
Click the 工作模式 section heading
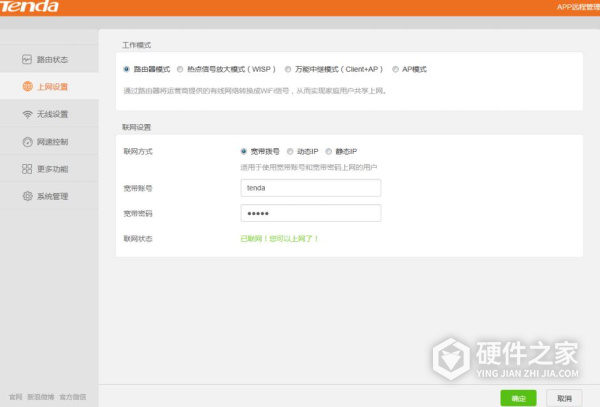pyautogui.click(x=137, y=45)
